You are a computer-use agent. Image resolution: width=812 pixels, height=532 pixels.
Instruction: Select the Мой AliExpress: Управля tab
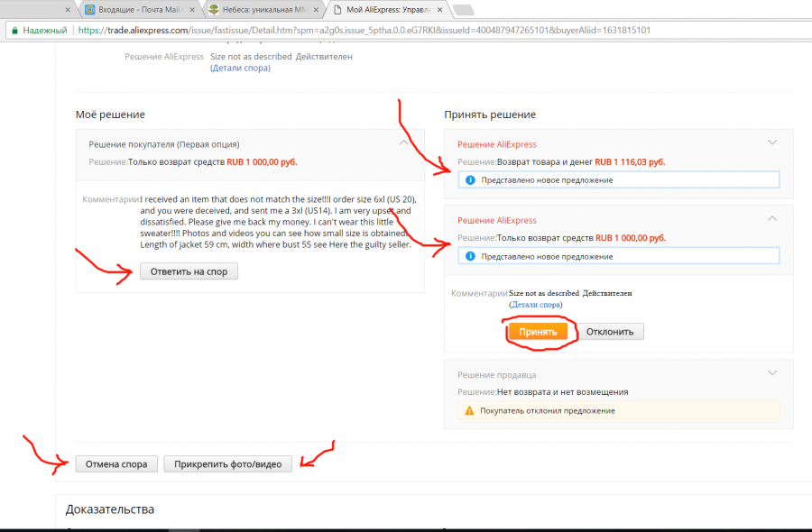pos(387,9)
